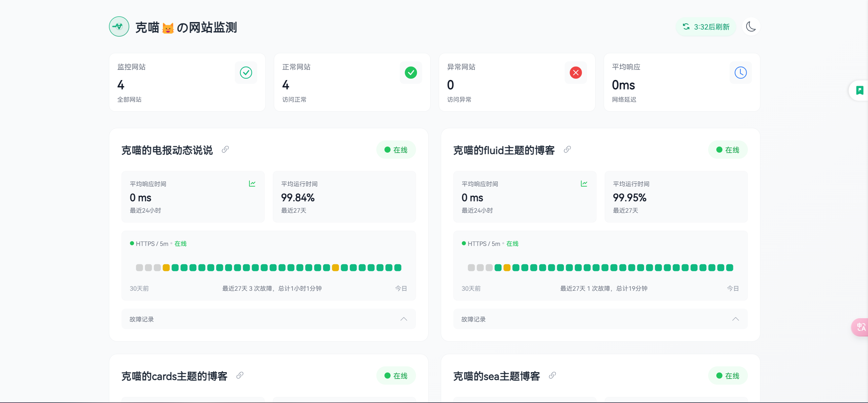
Task: Click yellow status block in fluid blog timeline
Action: tap(507, 268)
